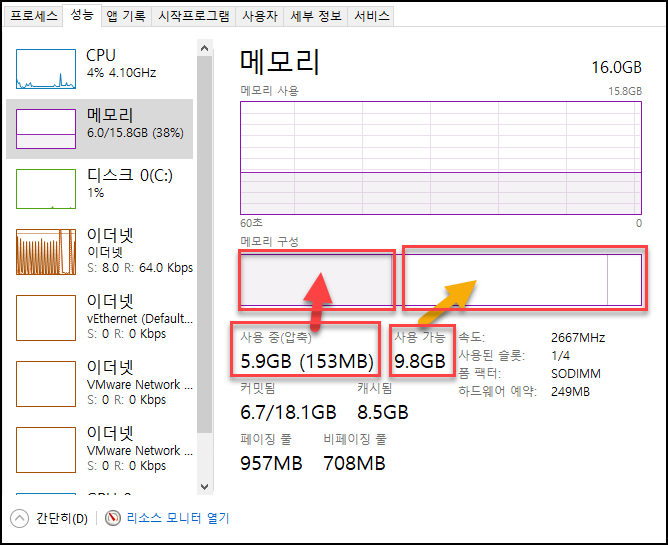
Task: Click the vEthernet (Default... label
Action: pos(140,319)
